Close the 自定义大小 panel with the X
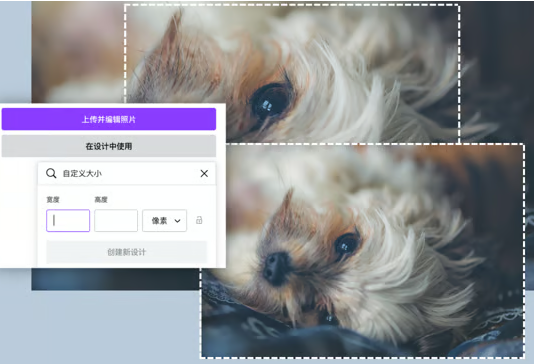Screen dimensions: 534x364 point(204,173)
